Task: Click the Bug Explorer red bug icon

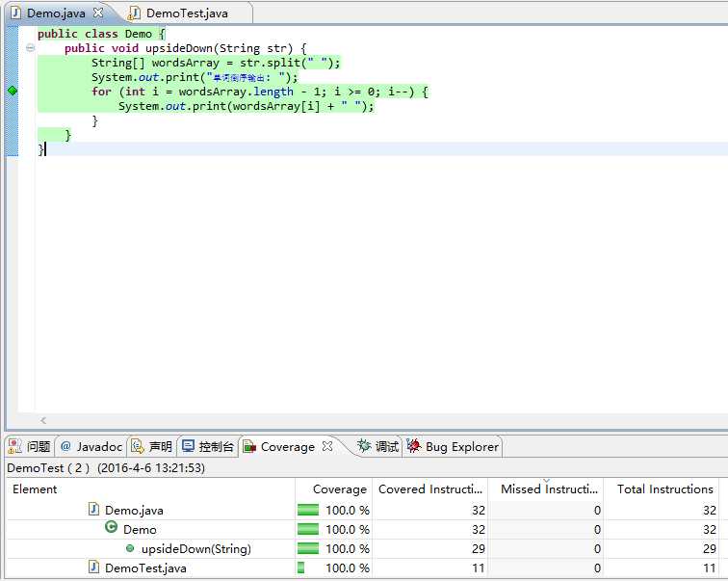Action: (414, 446)
